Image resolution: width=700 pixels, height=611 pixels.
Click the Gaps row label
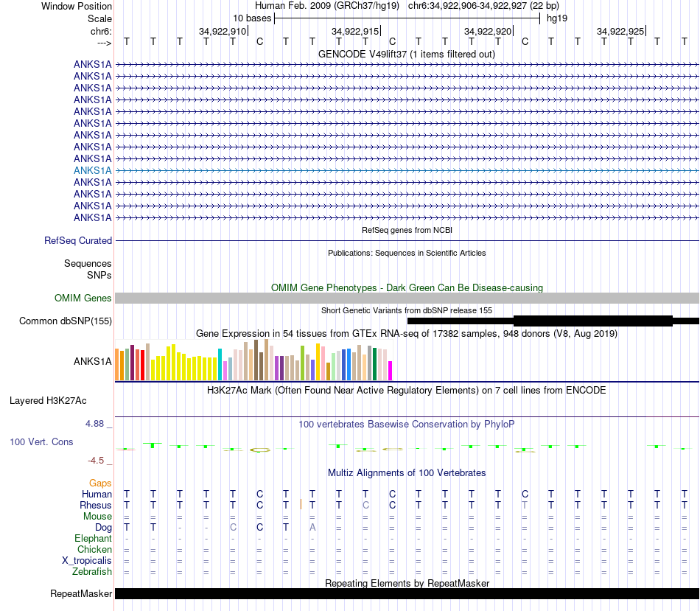pos(100,483)
